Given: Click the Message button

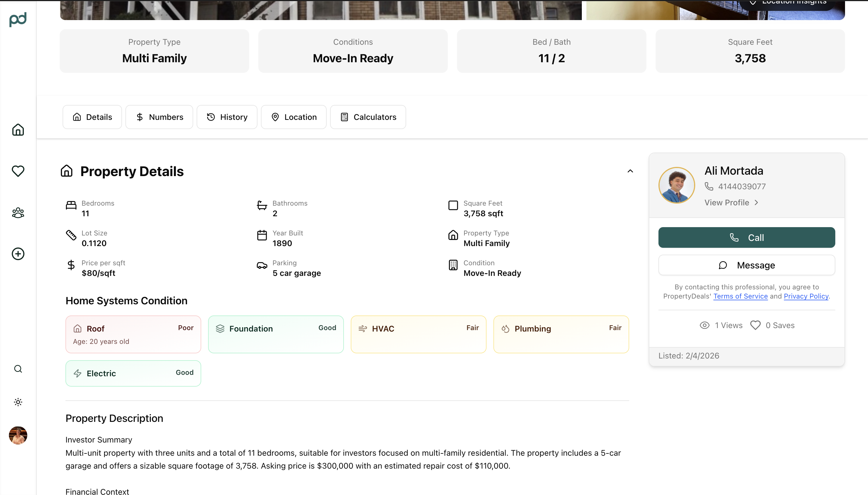Looking at the screenshot, I should click(x=747, y=265).
